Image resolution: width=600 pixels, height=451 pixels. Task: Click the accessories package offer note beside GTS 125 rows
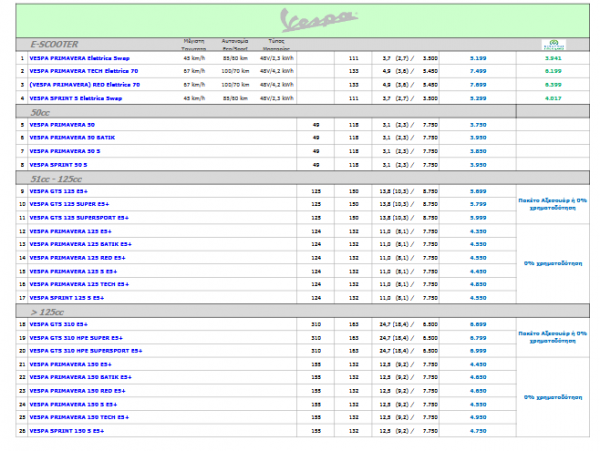553,204
